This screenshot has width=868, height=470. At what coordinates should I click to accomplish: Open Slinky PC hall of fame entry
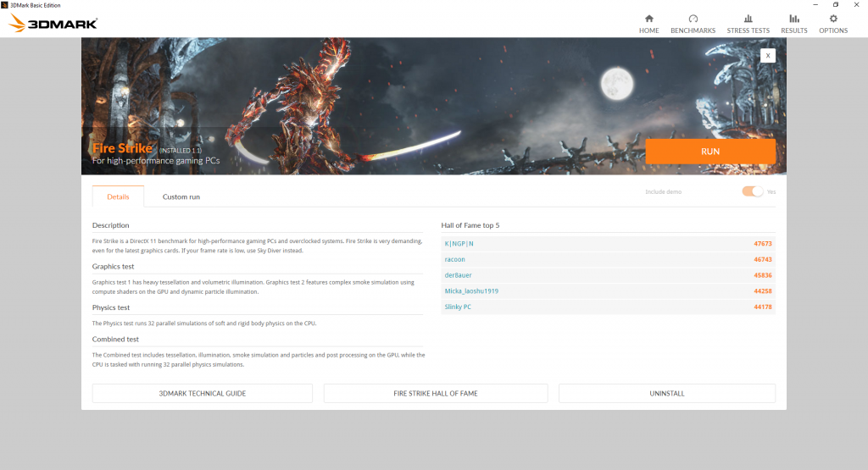click(458, 307)
